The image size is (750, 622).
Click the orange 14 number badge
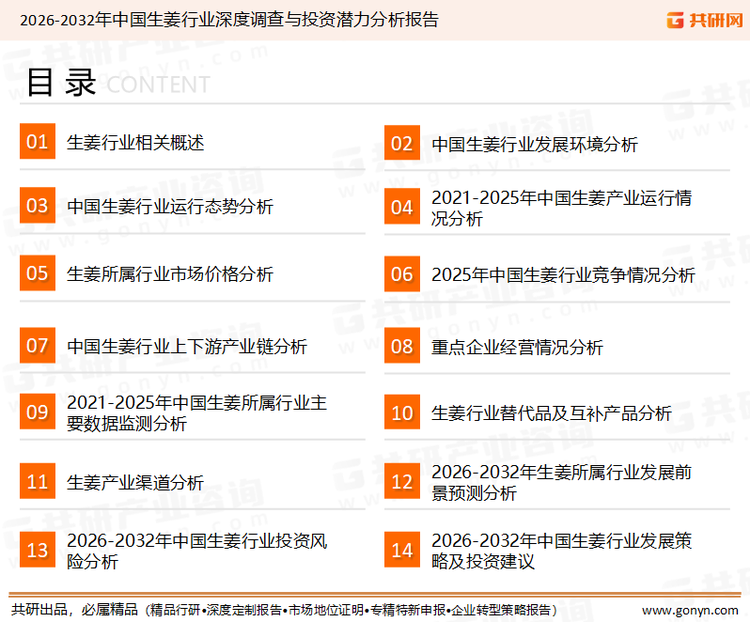402,550
